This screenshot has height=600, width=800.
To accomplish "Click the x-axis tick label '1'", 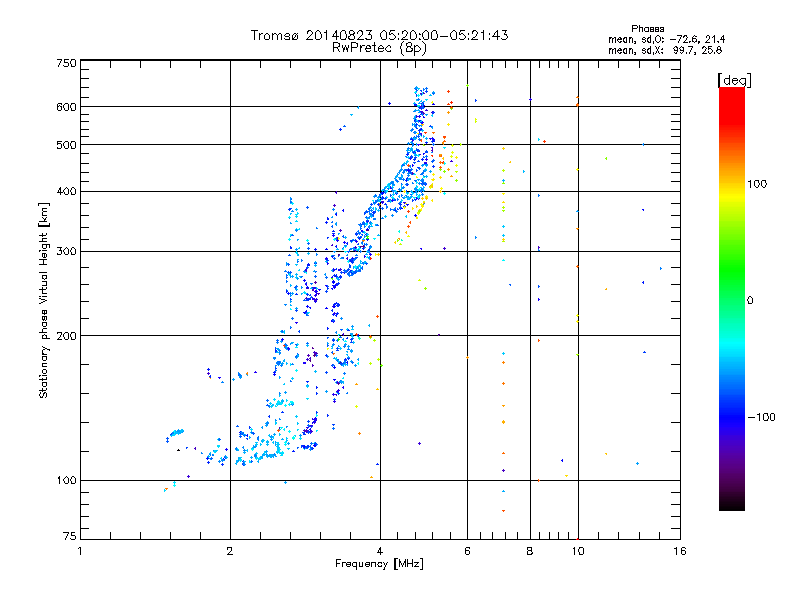I will [80, 551].
